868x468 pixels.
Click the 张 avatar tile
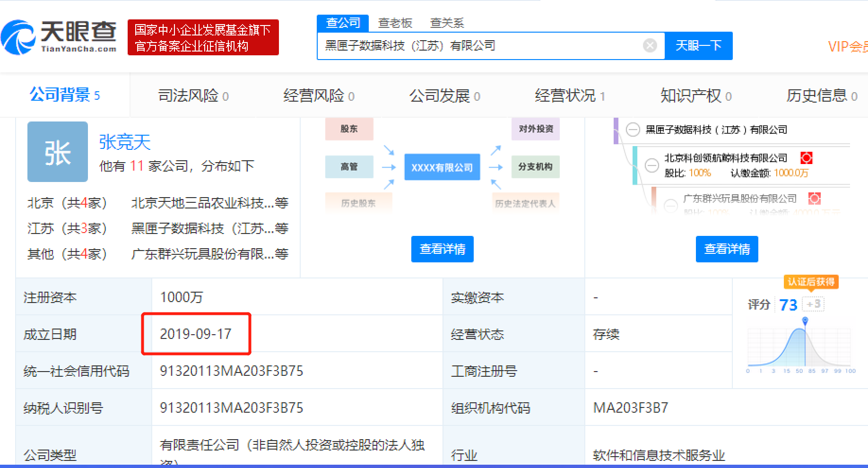point(58,152)
